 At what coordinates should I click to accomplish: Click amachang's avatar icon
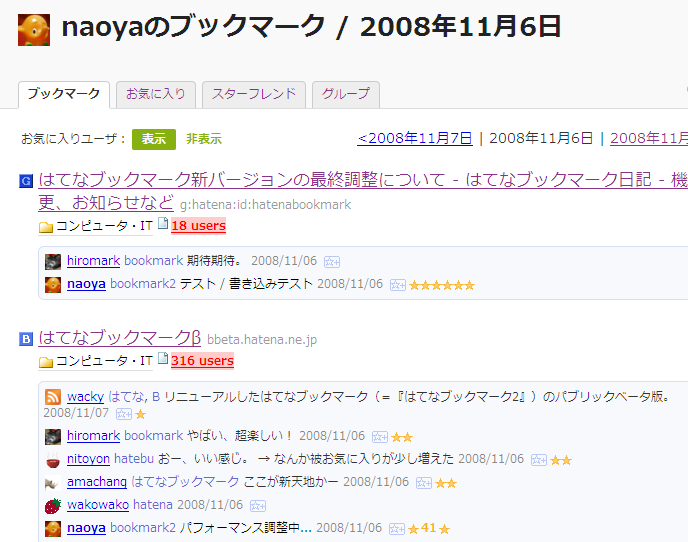pyautogui.click(x=53, y=483)
